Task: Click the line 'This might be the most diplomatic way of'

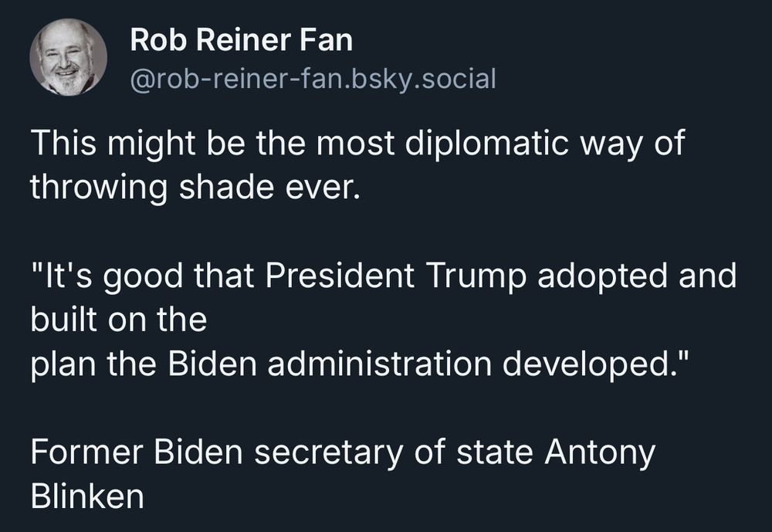Action: pos(357,144)
